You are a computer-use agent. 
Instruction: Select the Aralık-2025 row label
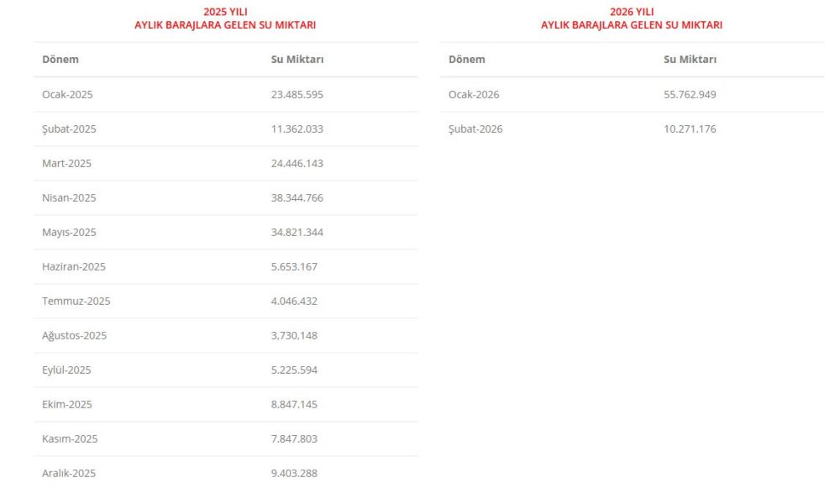pos(69,474)
